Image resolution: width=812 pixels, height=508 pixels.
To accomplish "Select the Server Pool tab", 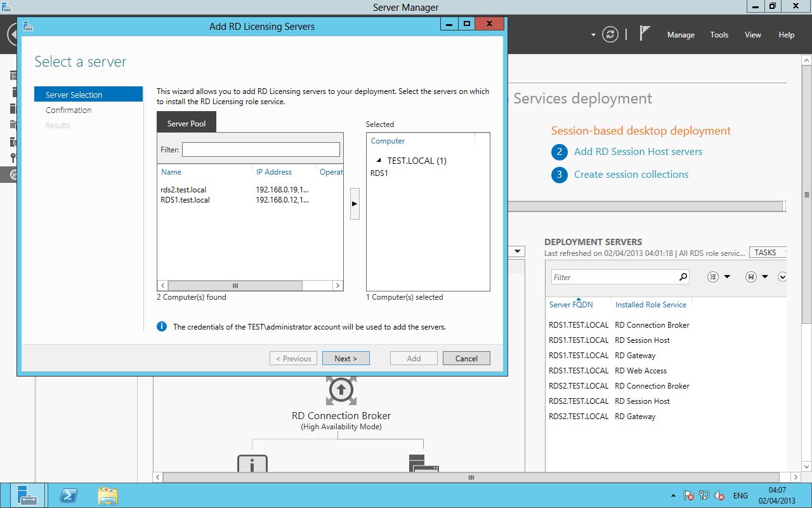I will click(187, 123).
